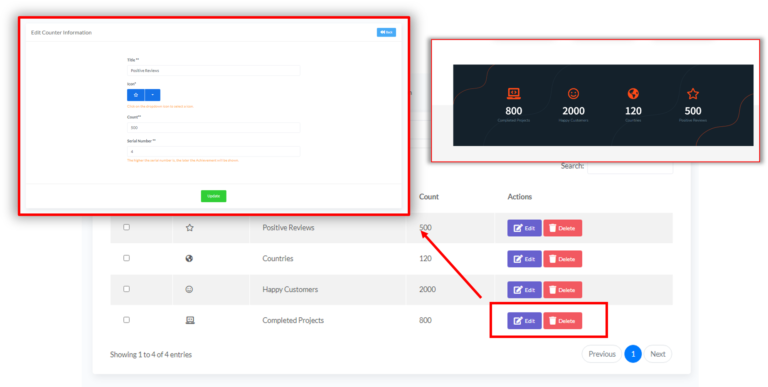Click the globe icon in Countries row
The width and height of the screenshot is (768, 387).
tap(189, 258)
